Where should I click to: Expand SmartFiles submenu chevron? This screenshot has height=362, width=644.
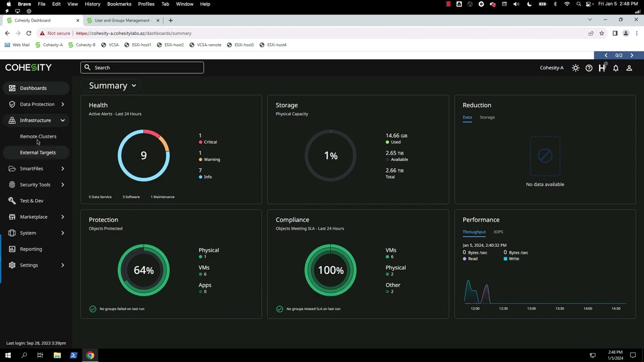click(x=62, y=168)
